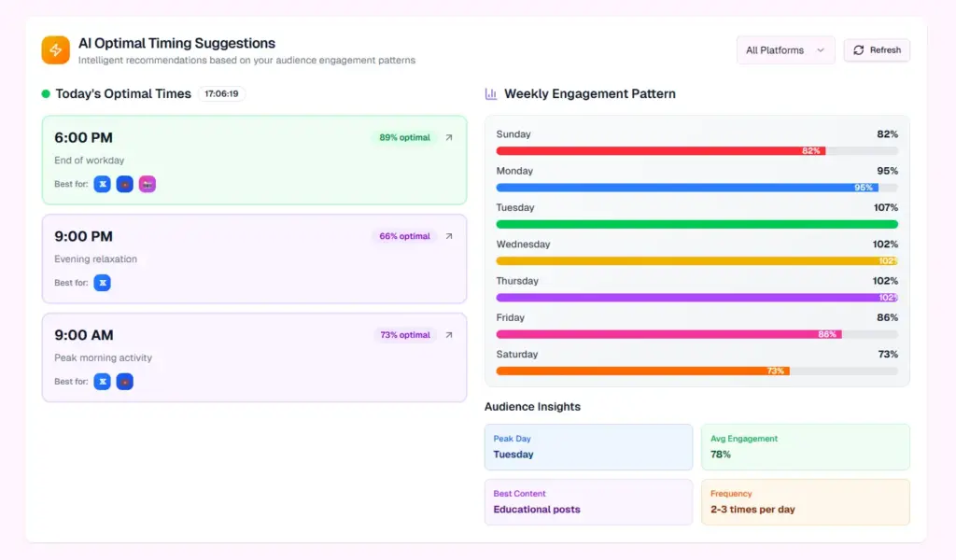Screen dimensions: 956x560
Task: Click the Instagram icon on the 6:00 PM card
Action: coord(147,184)
